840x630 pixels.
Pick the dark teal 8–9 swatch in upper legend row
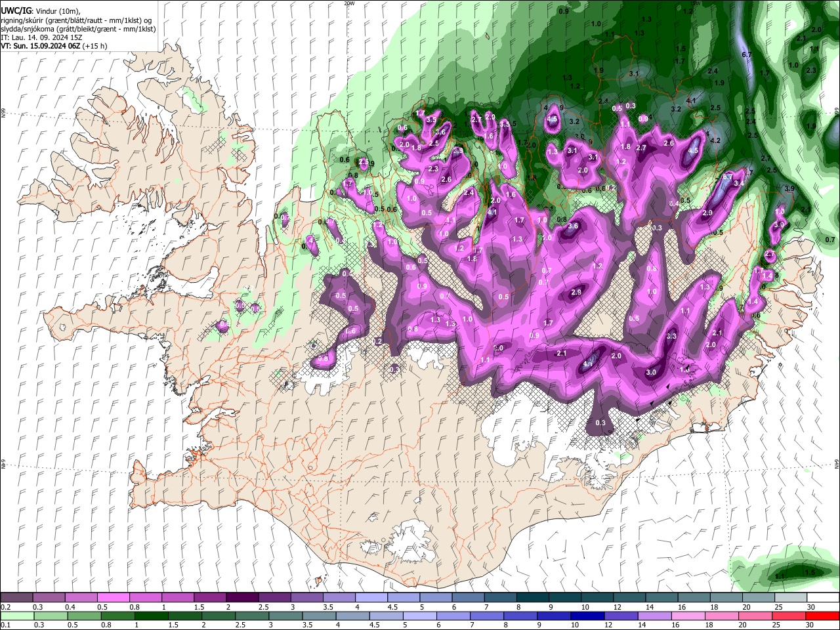[533, 598]
